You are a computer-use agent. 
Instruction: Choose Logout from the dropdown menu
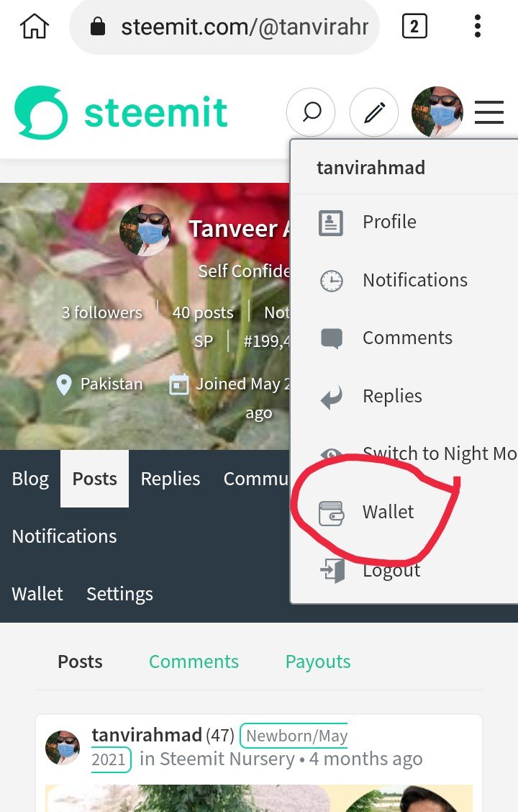click(391, 569)
